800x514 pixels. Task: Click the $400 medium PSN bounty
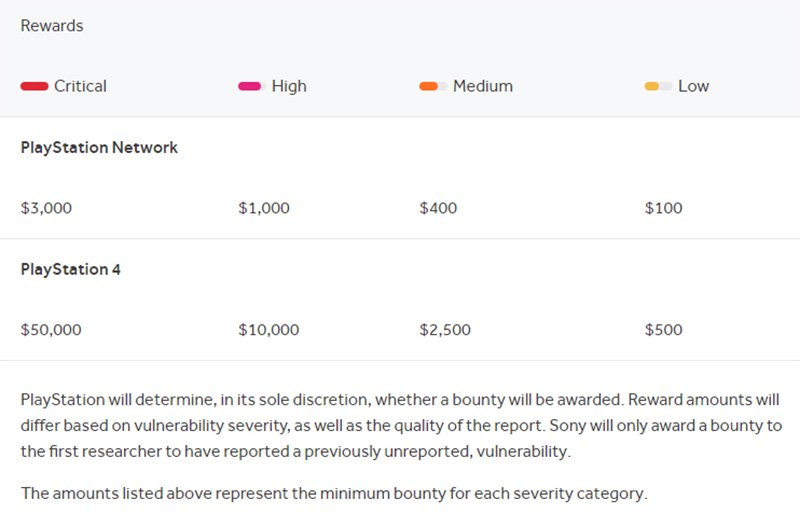(438, 208)
